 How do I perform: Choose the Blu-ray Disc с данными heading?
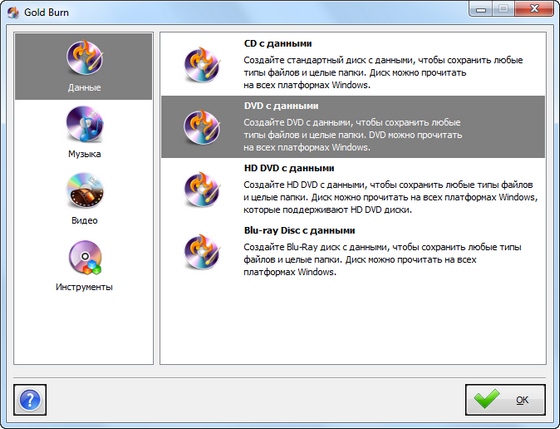(299, 231)
